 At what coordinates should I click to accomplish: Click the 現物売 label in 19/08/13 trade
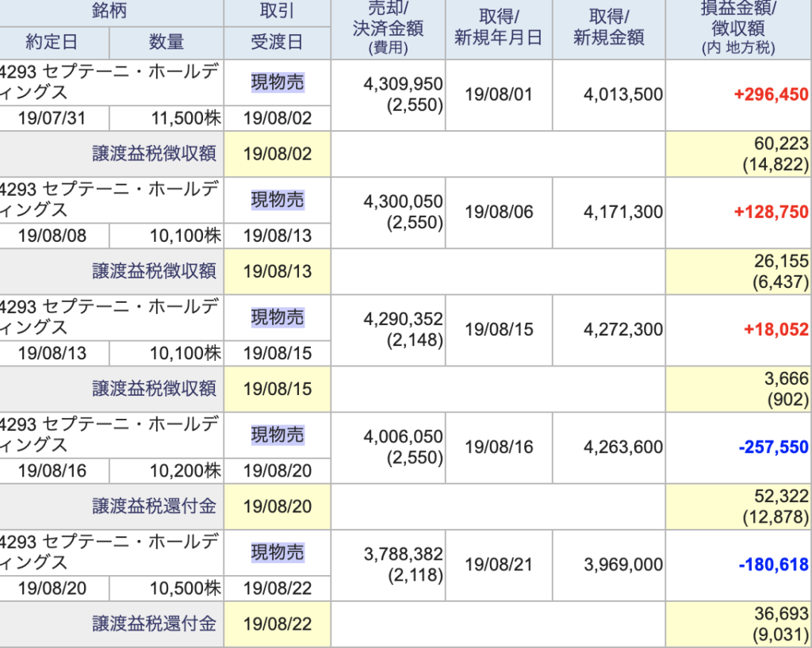click(x=278, y=317)
